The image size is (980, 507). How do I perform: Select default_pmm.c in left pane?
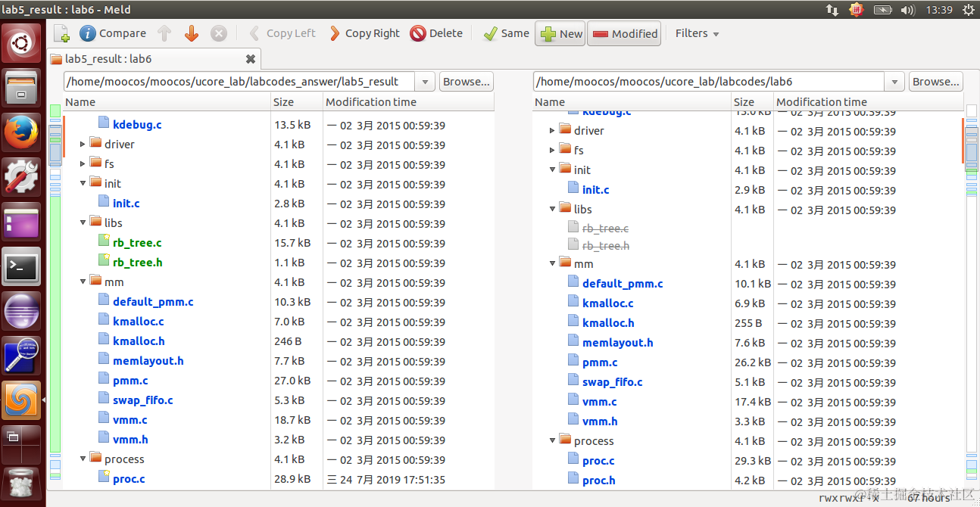coord(153,301)
